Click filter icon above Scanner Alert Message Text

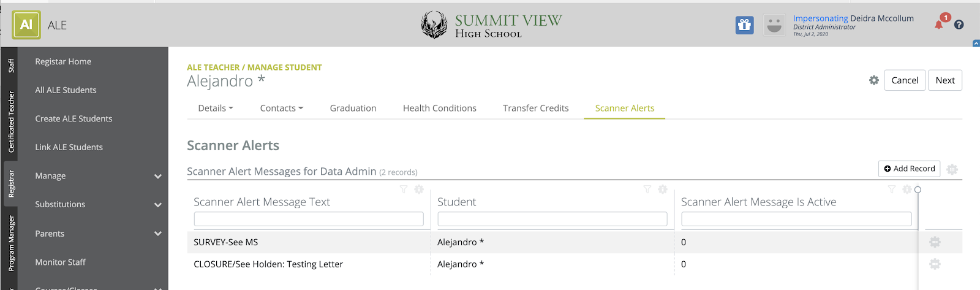[x=404, y=189]
